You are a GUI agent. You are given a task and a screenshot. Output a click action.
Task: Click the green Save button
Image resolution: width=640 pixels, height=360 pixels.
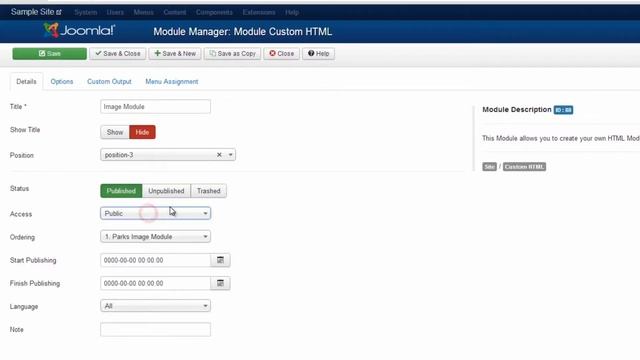[x=49, y=53]
